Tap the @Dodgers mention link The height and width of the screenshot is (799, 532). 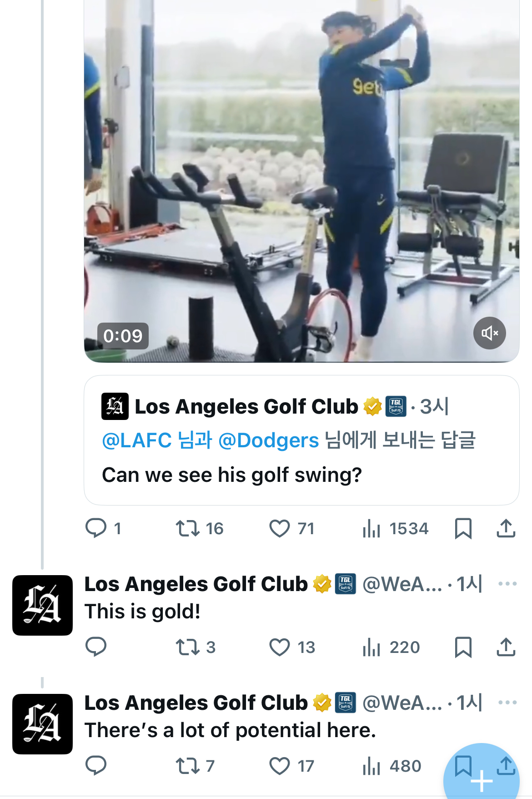[268, 440]
